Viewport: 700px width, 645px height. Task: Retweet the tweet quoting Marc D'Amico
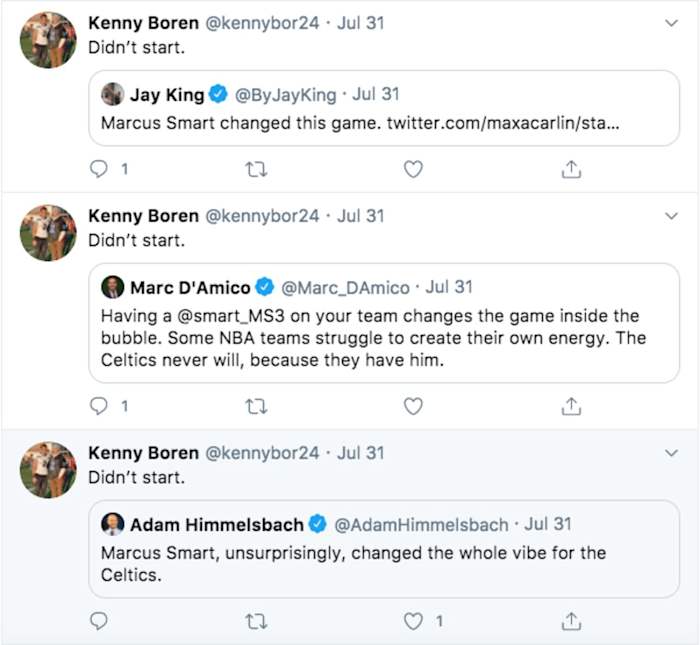pos(256,406)
